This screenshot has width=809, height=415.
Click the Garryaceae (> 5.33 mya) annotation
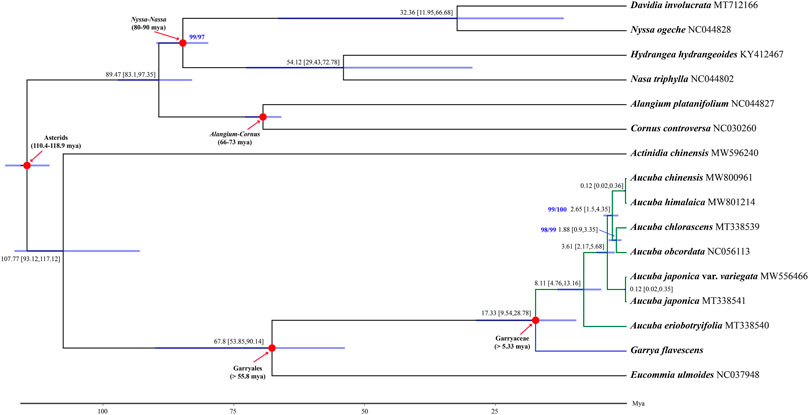(512, 344)
